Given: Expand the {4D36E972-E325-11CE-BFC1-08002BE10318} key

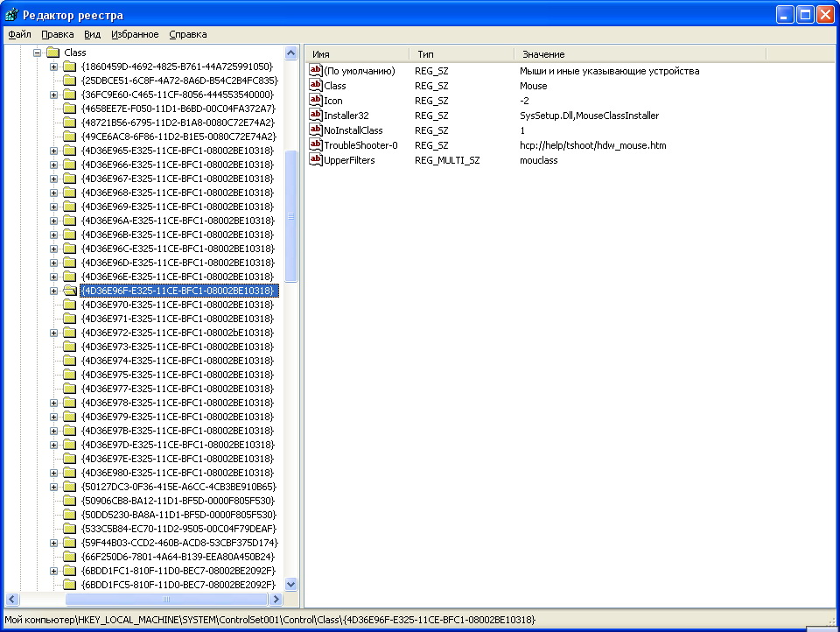Looking at the screenshot, I should click(54, 333).
